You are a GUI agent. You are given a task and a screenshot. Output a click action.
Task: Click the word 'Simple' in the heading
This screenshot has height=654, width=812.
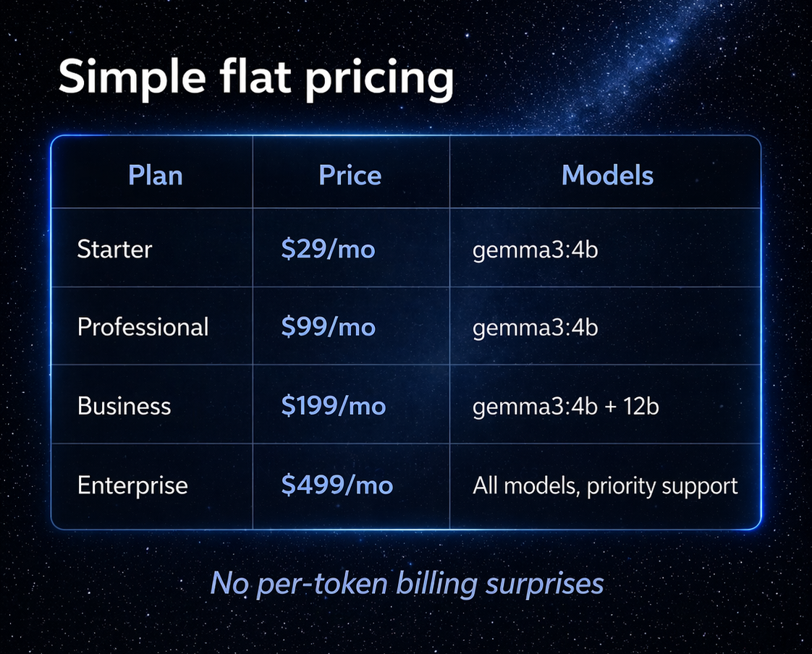tap(132, 80)
